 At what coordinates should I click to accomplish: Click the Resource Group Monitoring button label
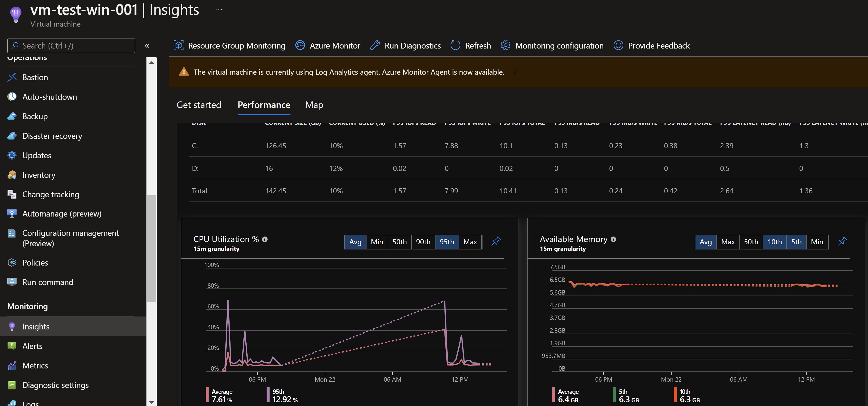237,46
